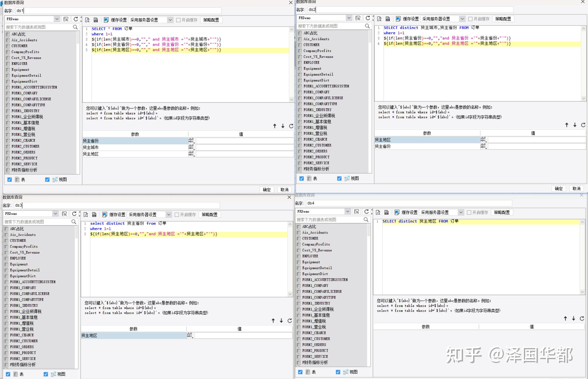The image size is (588, 379).
Task: Open FRDemo connection dropdown in ds1
Action: coord(57,19)
